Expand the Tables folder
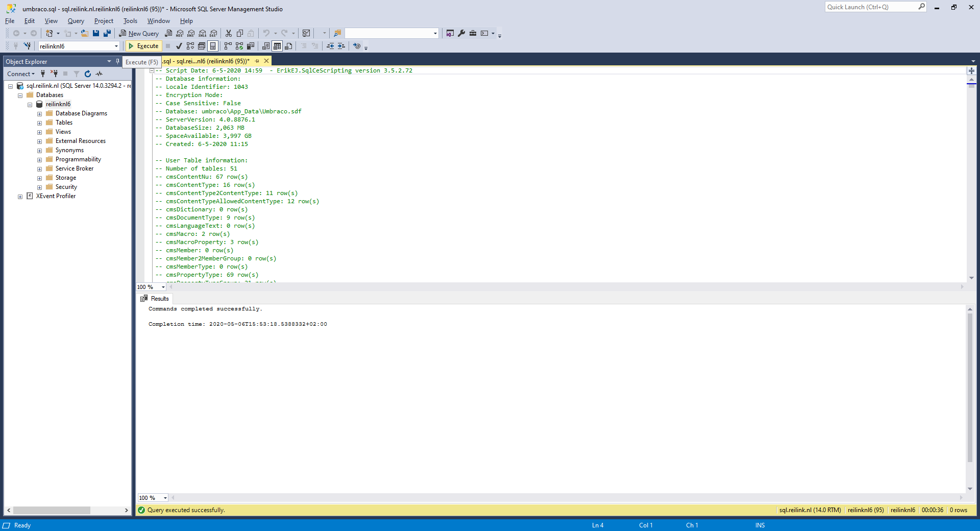980x531 pixels. (40, 123)
